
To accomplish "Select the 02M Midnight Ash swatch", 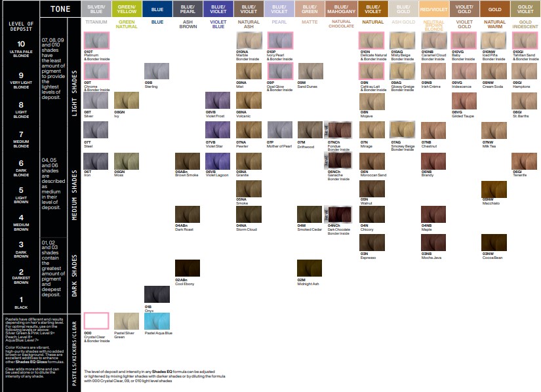I will click(x=310, y=267).
